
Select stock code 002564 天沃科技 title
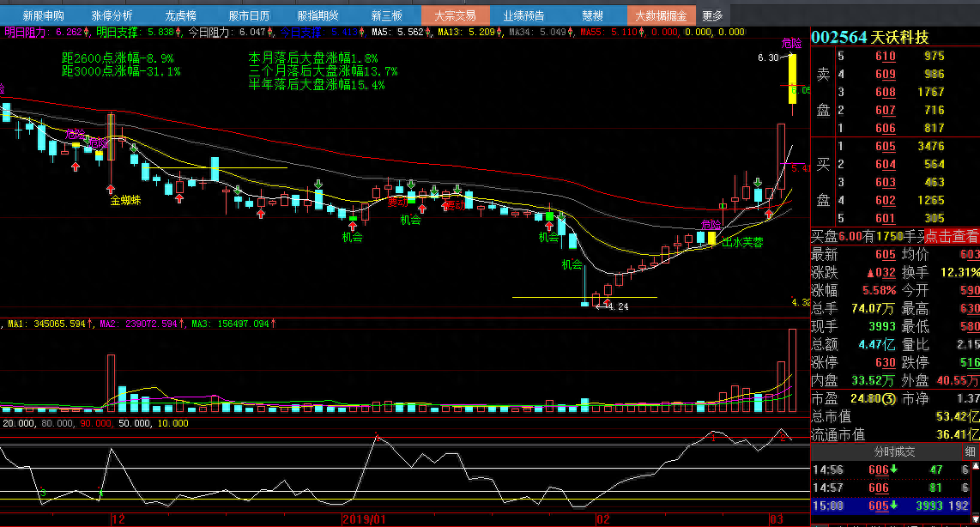[x=870, y=38]
